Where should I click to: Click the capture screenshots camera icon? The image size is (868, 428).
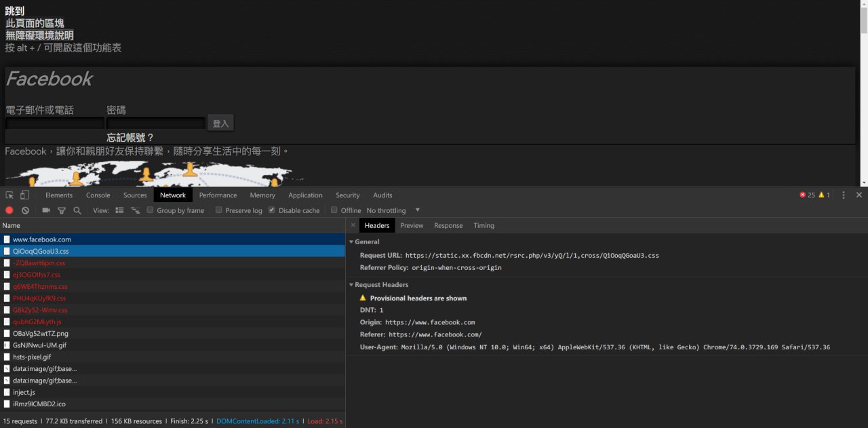pyautogui.click(x=46, y=210)
